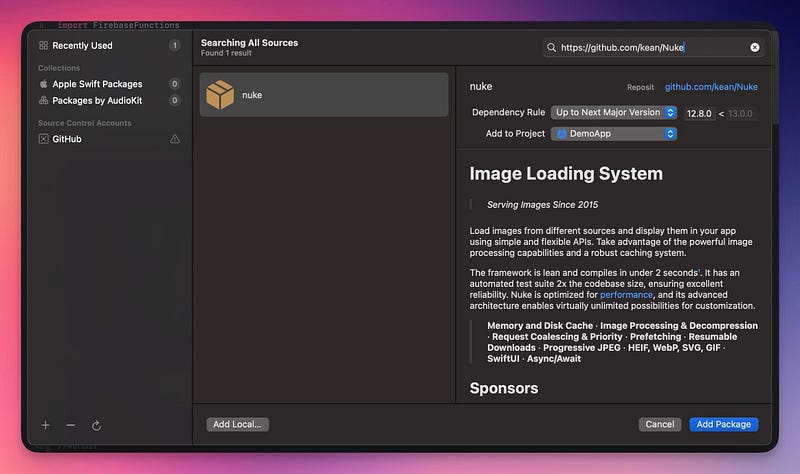Screen dimensions: 800x474
Task: Click the 12.8.0 minimum version field
Action: point(698,113)
